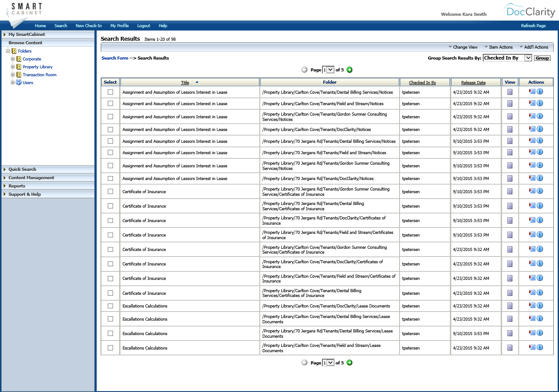The height and width of the screenshot is (392, 559).
Task: Open the page number dropdown above the table
Action: click(x=328, y=70)
